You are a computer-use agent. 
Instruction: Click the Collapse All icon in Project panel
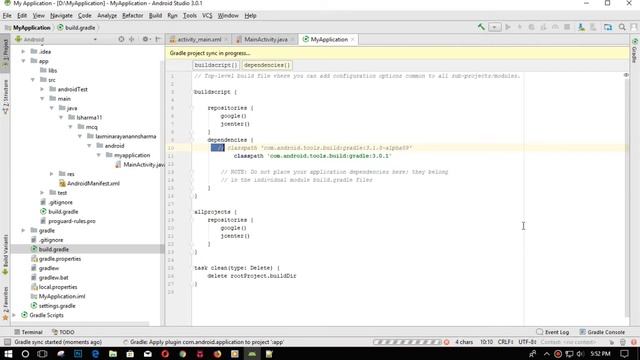point(131,39)
